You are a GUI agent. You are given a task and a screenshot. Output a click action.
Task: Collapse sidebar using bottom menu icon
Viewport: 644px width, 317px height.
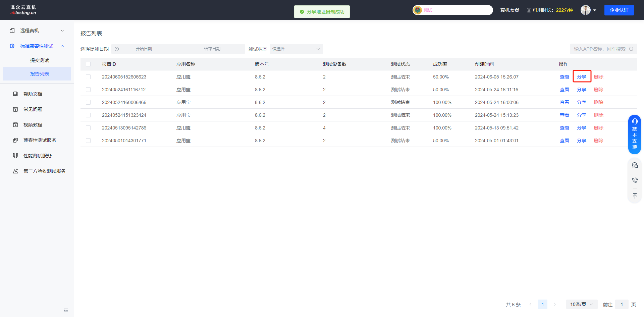coord(66,310)
